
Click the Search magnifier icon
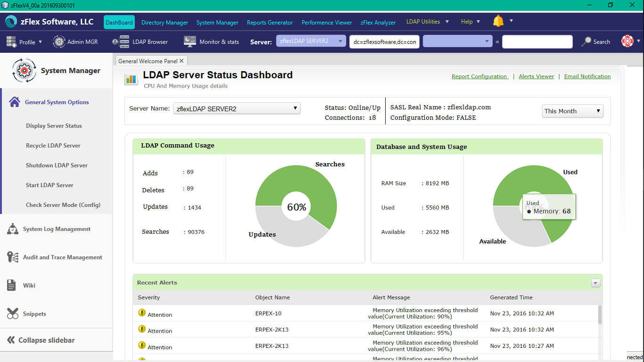pos(586,41)
